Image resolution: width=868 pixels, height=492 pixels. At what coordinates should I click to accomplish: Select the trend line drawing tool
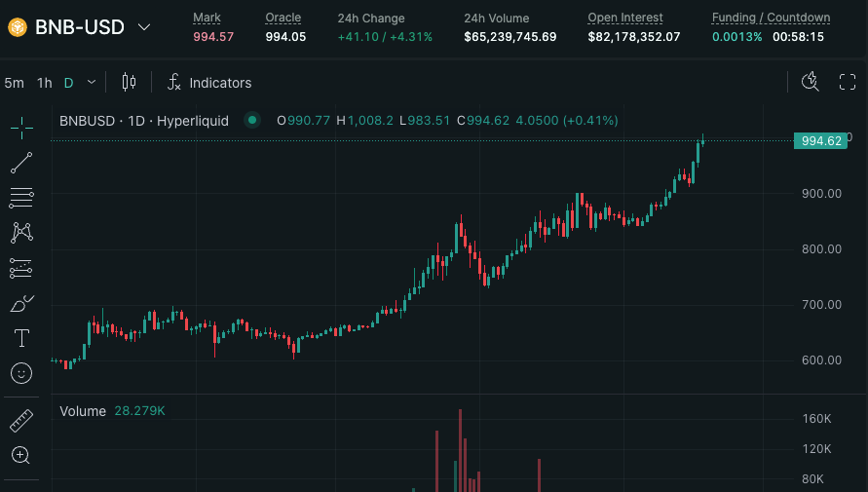21,163
